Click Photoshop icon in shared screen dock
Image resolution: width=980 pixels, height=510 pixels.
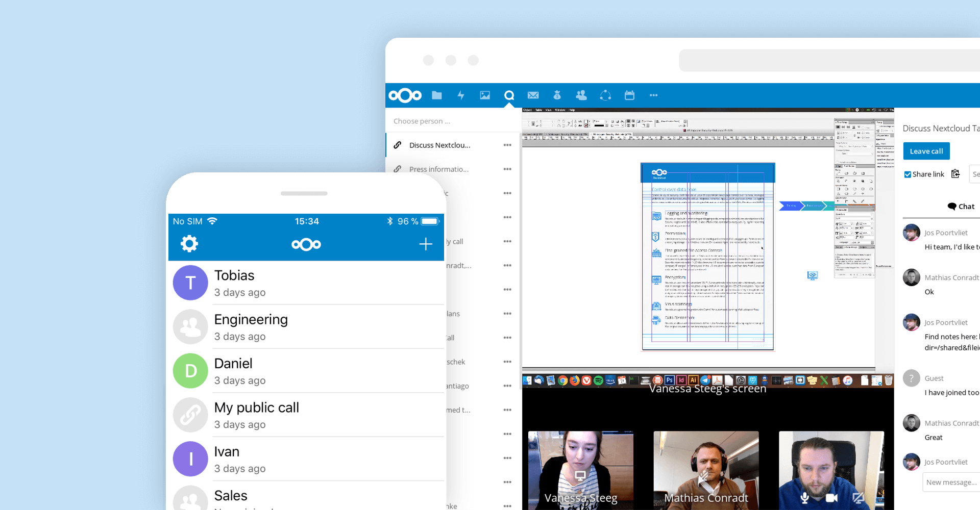[669, 380]
